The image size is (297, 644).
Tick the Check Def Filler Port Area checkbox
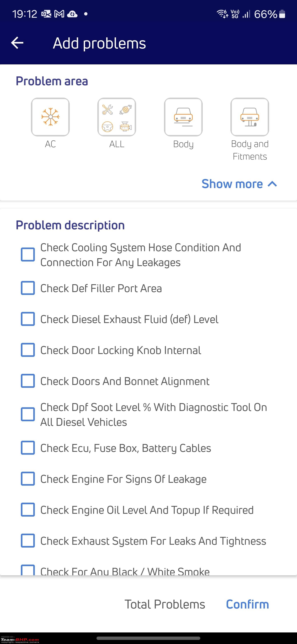pos(28,288)
